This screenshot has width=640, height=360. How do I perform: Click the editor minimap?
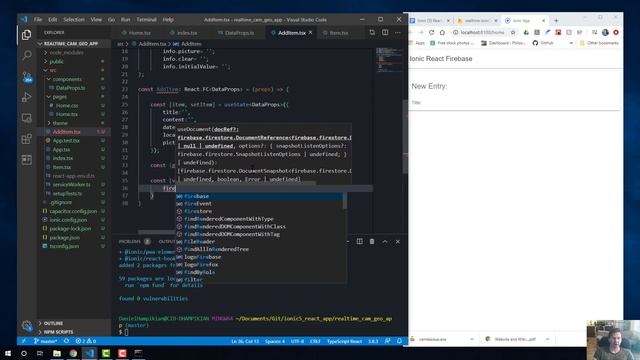(389, 60)
